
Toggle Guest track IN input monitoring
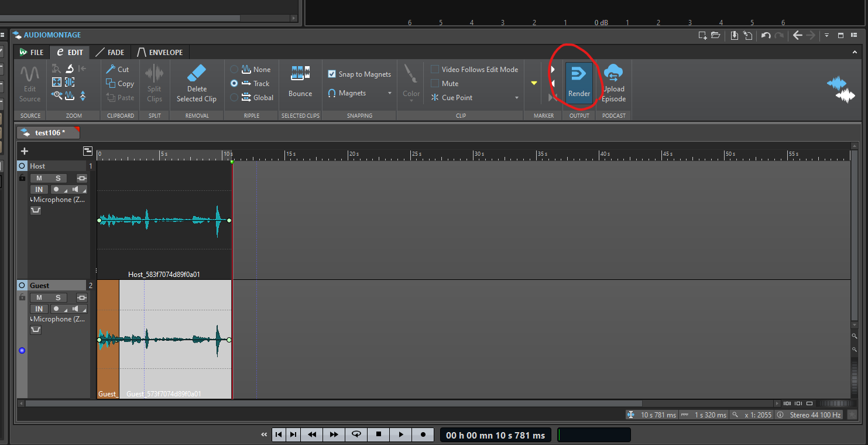coord(39,309)
